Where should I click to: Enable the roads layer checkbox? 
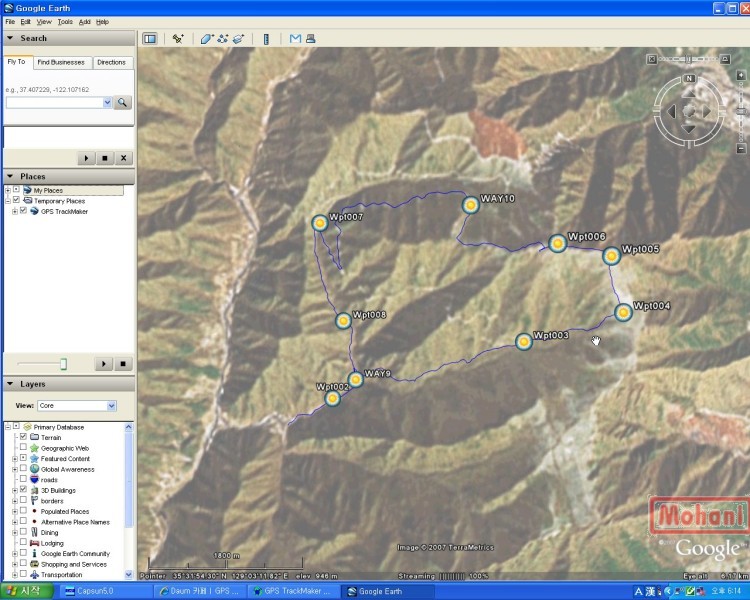click(x=23, y=479)
